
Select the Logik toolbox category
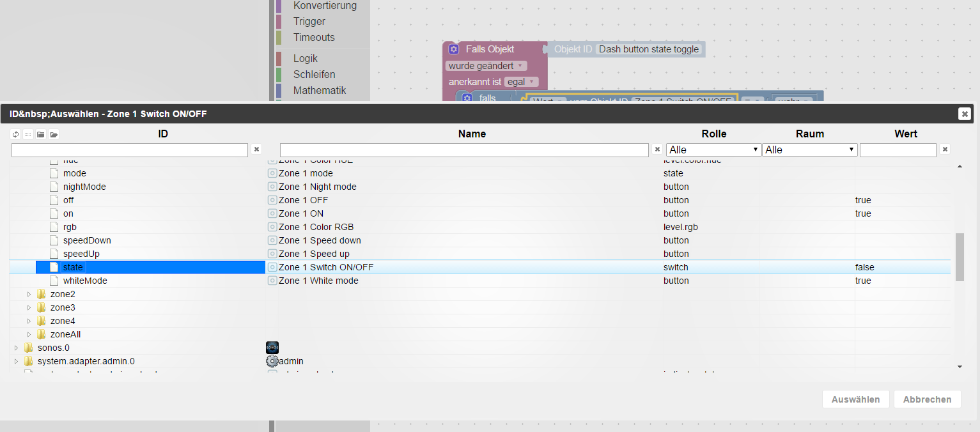click(x=306, y=59)
